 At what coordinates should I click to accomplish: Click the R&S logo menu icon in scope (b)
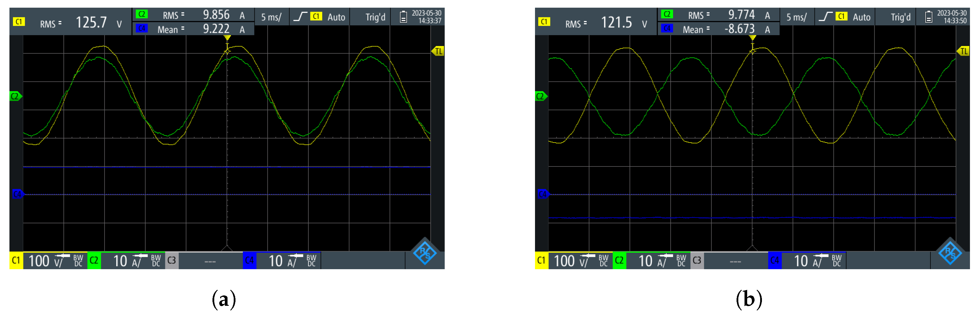950,252
